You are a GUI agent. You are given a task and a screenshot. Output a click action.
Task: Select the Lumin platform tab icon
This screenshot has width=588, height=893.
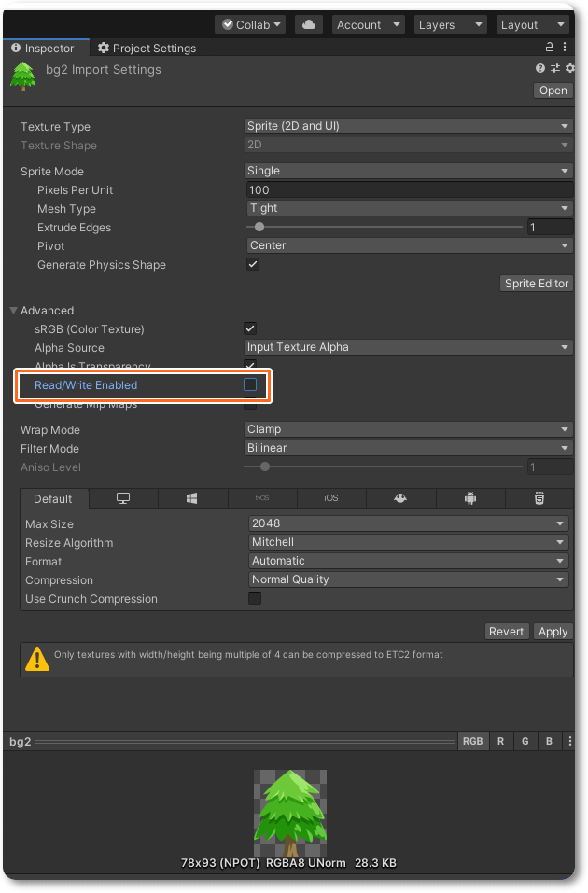[400, 498]
